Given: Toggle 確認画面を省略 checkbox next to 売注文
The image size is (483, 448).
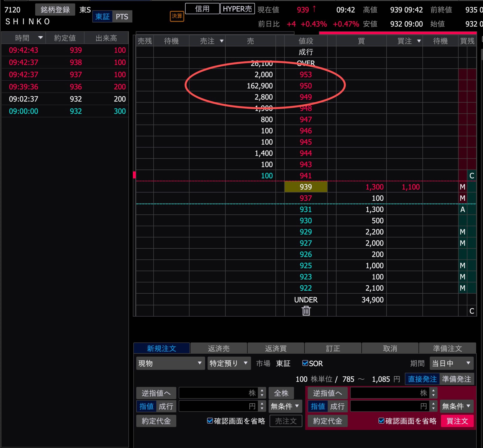Looking at the screenshot, I should pyautogui.click(x=210, y=421).
